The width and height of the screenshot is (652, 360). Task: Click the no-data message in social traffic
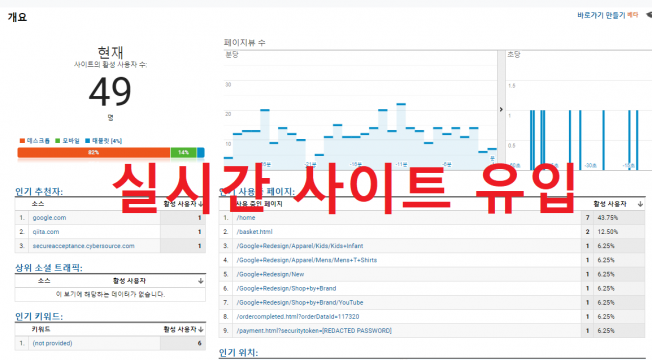coord(110,294)
